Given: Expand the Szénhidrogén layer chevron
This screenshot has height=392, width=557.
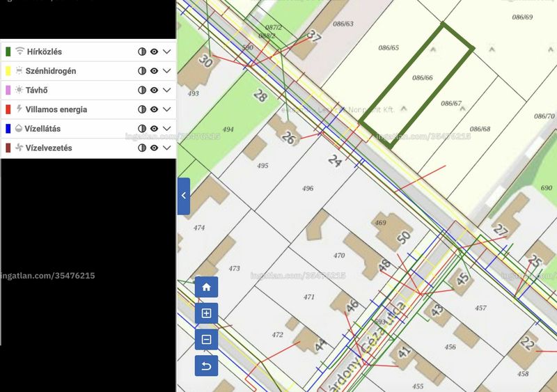Looking at the screenshot, I should 167,71.
